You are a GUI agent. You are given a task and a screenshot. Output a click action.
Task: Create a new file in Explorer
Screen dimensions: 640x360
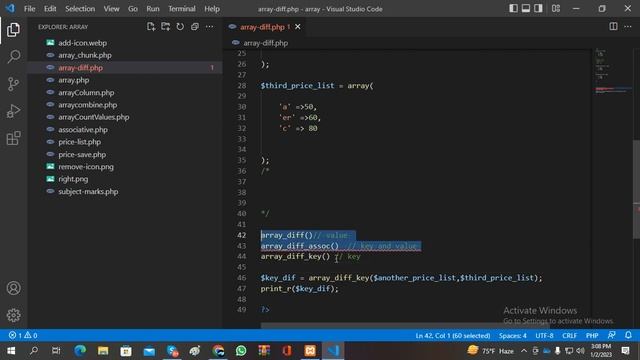tap(151, 27)
